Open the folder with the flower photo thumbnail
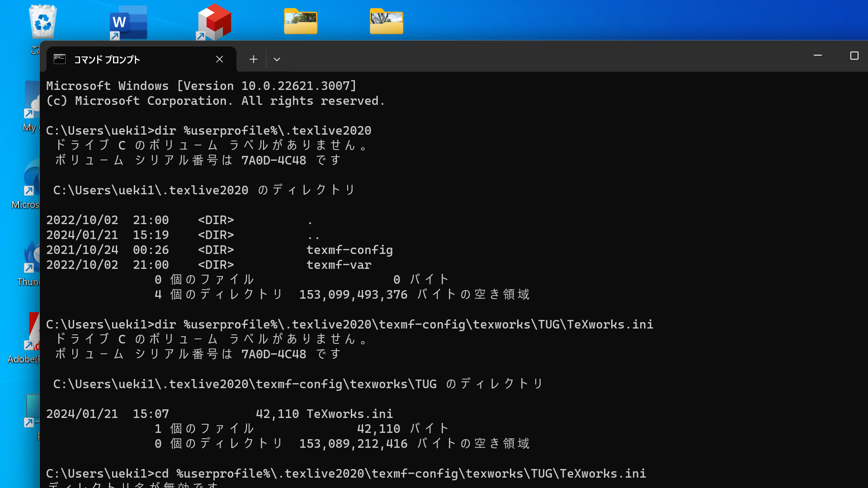This screenshot has height=488, width=868. 300,21
